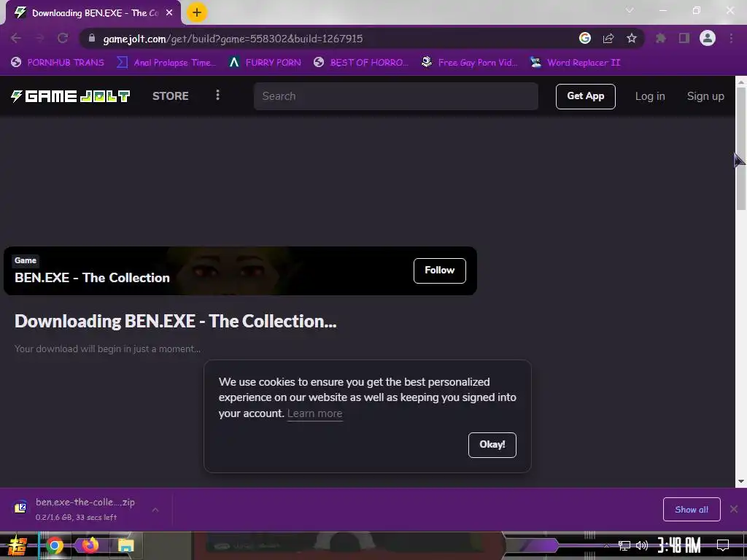The image size is (747, 560).
Task: Open the Chrome three-dot menu
Action: click(x=731, y=38)
